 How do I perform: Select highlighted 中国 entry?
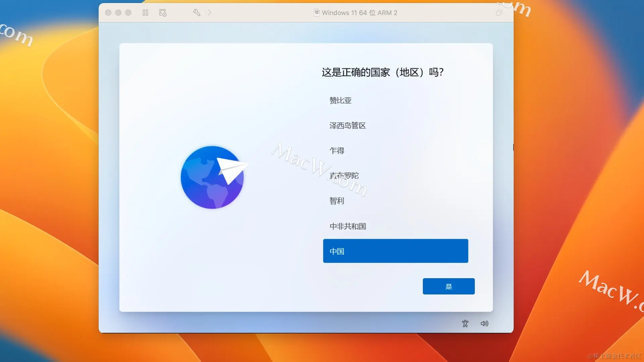click(x=395, y=251)
